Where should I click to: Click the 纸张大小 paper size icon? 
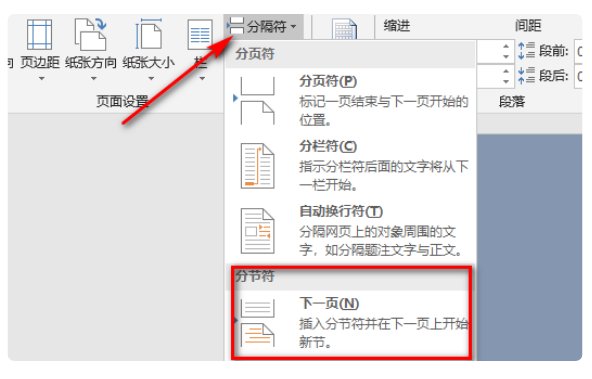point(149,34)
